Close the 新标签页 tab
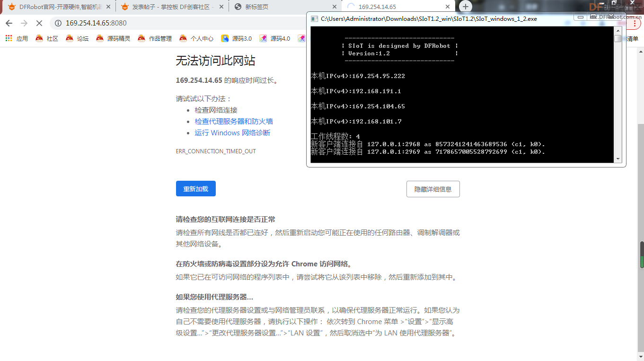Screen dimensions: 644x361 (334, 7)
